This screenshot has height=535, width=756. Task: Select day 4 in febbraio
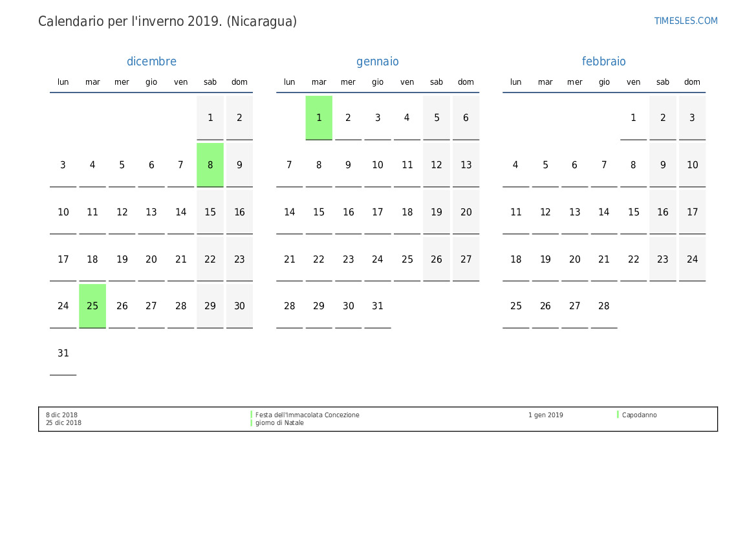[515, 165]
